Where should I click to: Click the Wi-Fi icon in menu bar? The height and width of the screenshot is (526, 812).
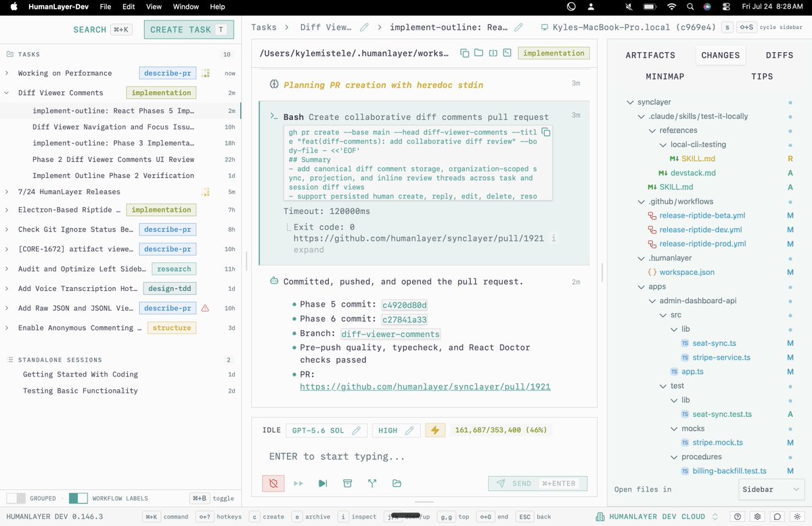click(671, 7)
